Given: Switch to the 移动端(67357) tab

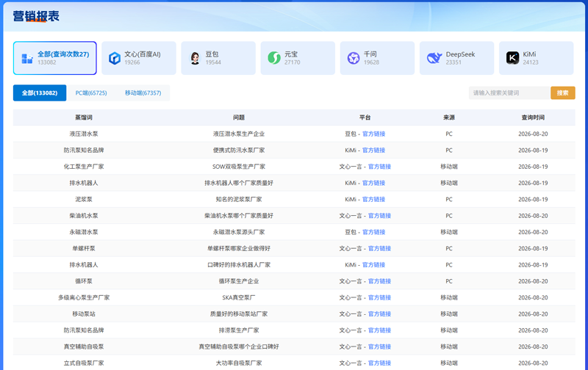Looking at the screenshot, I should click(x=143, y=93).
